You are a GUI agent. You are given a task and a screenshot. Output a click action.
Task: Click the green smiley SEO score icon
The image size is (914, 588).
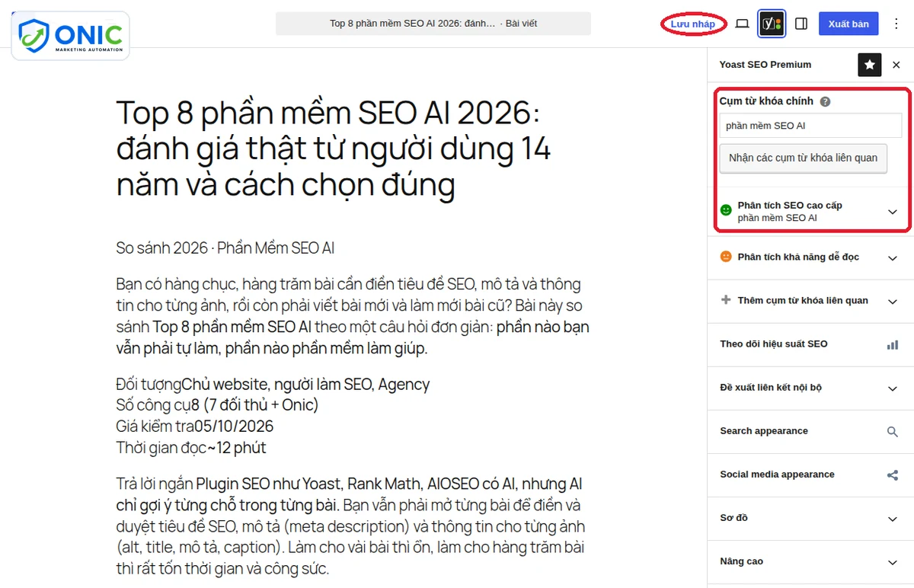(x=726, y=210)
